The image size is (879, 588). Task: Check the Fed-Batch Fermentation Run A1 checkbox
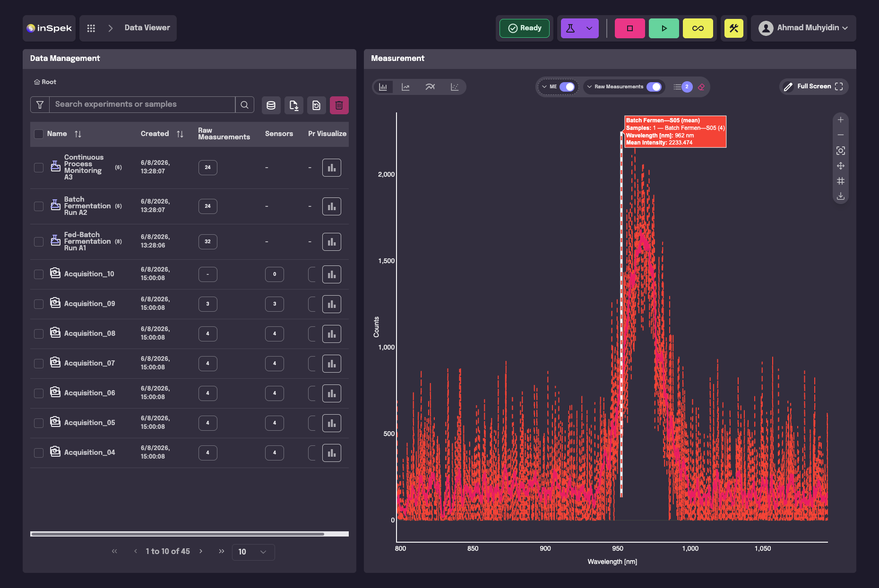pyautogui.click(x=39, y=242)
